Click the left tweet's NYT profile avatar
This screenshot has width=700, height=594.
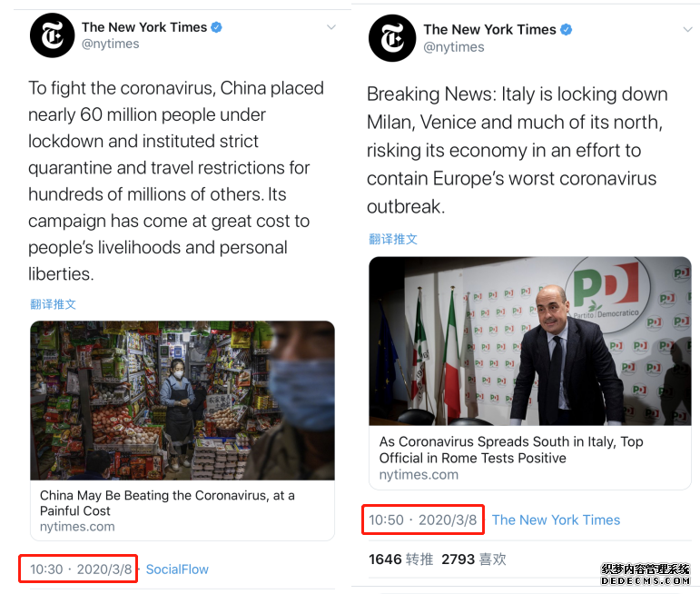tap(52, 36)
